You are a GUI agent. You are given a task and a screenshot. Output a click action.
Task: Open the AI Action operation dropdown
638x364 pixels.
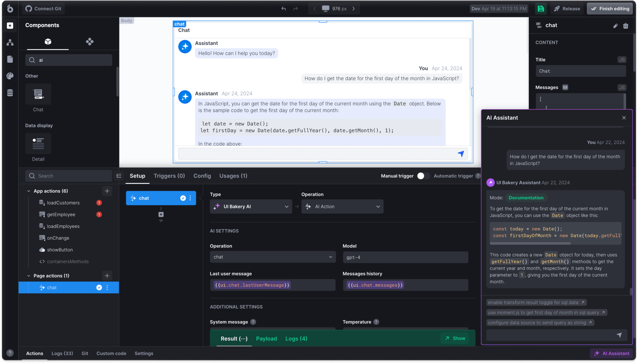coord(342,206)
